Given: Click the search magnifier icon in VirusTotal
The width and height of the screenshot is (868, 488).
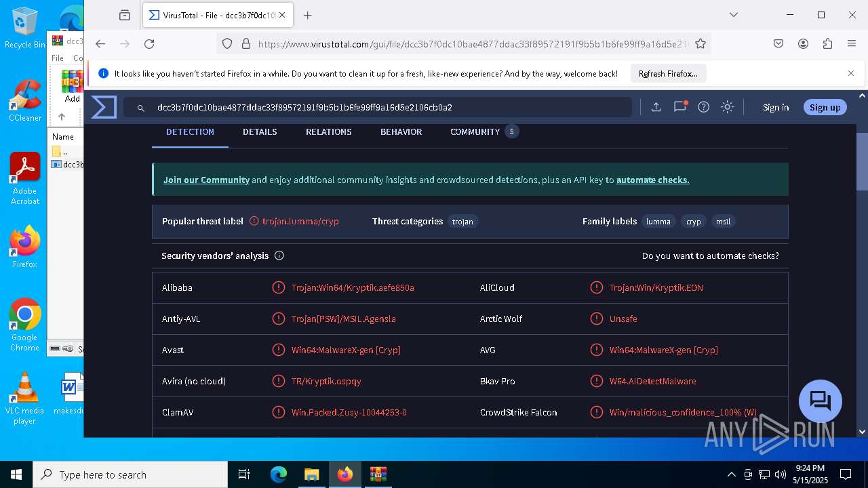Looking at the screenshot, I should [141, 108].
